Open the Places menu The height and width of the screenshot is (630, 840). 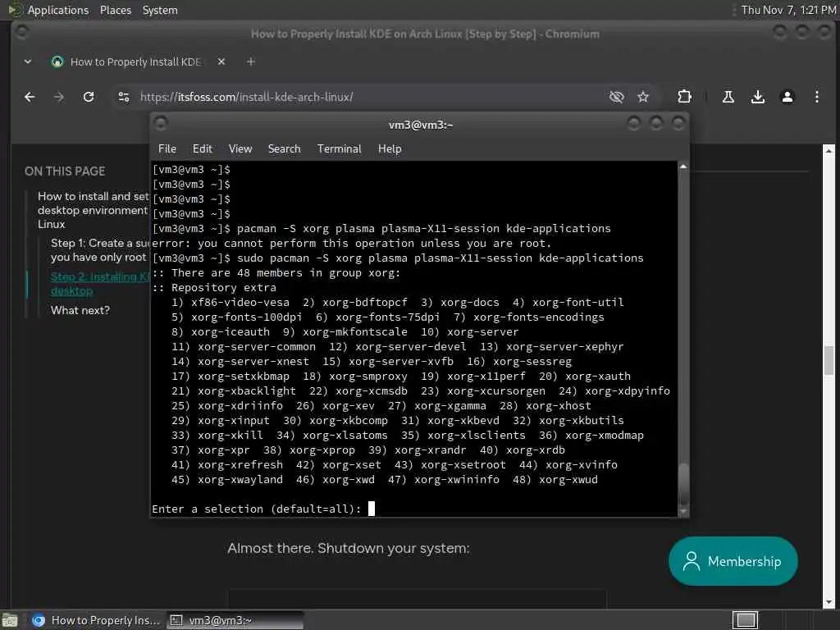(x=116, y=10)
